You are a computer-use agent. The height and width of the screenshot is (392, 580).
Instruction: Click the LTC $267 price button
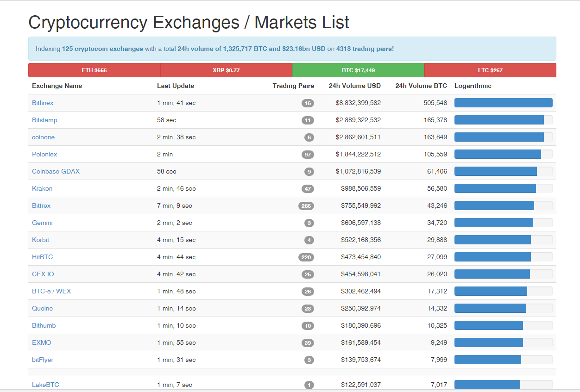pyautogui.click(x=490, y=70)
